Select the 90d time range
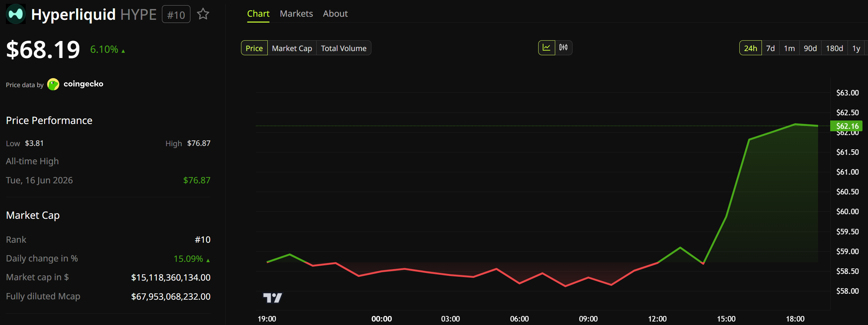 click(x=810, y=48)
